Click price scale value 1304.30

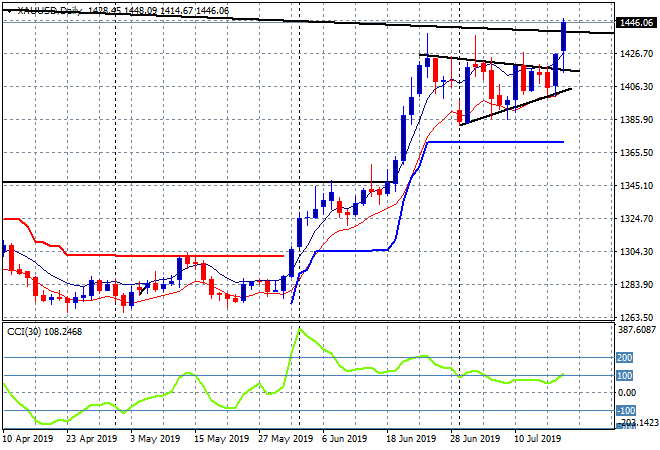(x=636, y=252)
